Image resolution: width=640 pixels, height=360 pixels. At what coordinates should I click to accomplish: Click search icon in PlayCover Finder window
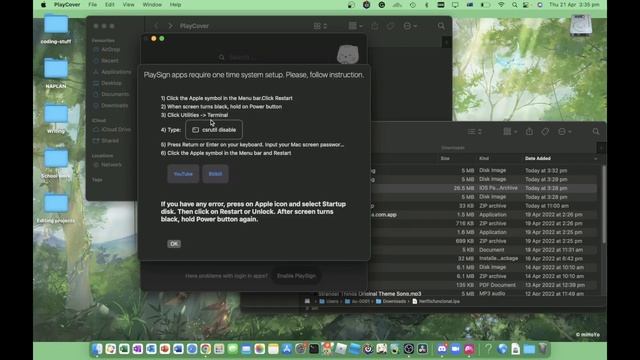point(441,26)
